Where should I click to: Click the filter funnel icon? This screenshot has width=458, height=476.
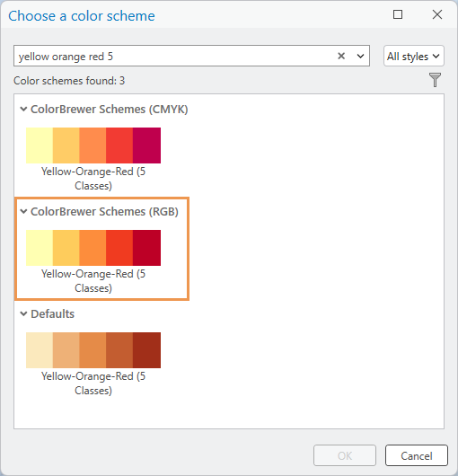[435, 80]
